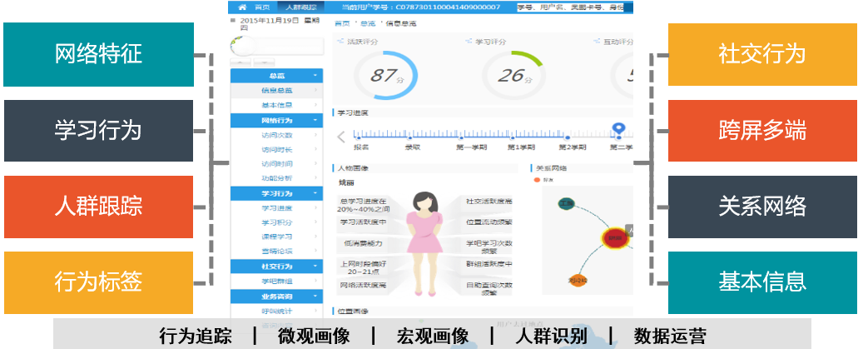Select the teal node in relation network

[x=568, y=202]
